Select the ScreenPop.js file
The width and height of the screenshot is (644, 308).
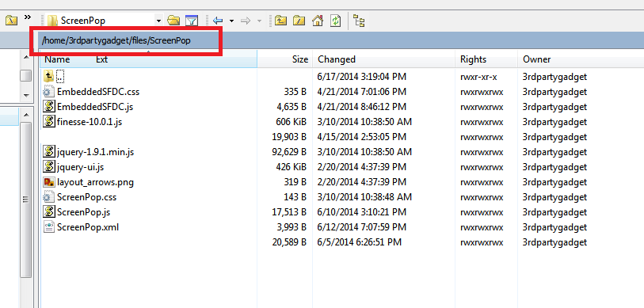(83, 212)
